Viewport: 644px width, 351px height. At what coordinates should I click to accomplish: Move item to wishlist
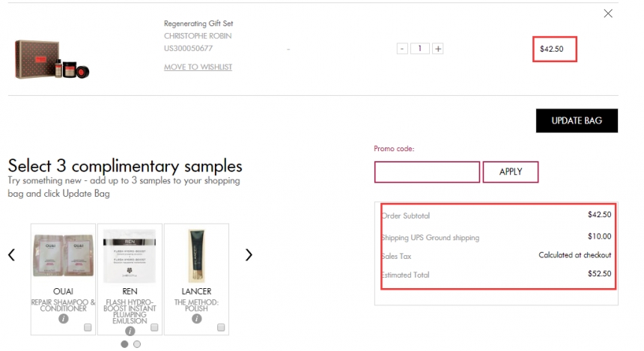click(x=198, y=67)
